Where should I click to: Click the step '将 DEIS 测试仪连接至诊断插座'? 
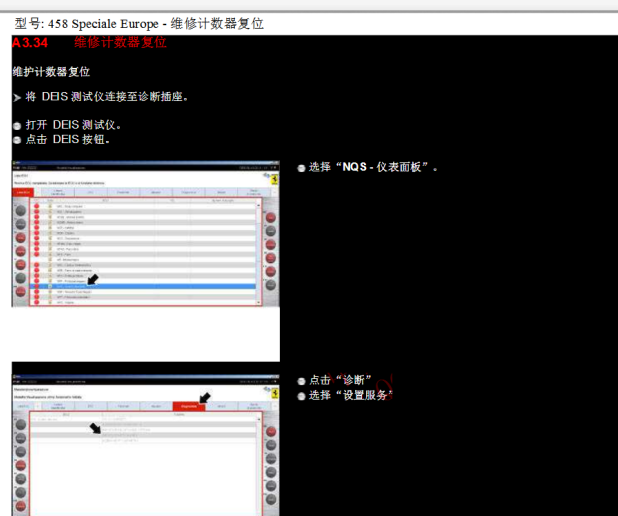[x=106, y=97]
